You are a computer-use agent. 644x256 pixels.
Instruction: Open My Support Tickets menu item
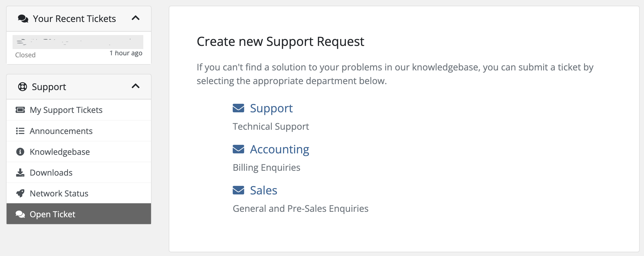(66, 110)
